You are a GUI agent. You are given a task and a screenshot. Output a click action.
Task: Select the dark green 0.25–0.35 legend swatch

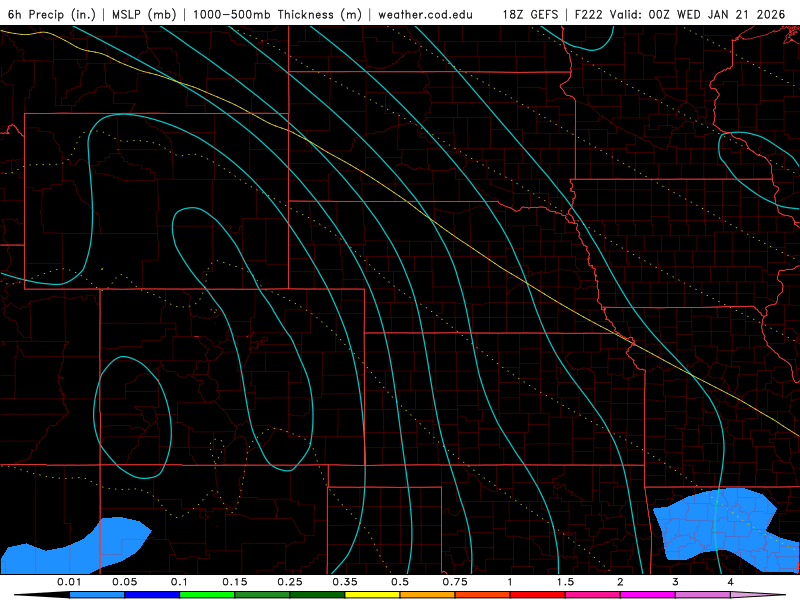[x=317, y=595]
